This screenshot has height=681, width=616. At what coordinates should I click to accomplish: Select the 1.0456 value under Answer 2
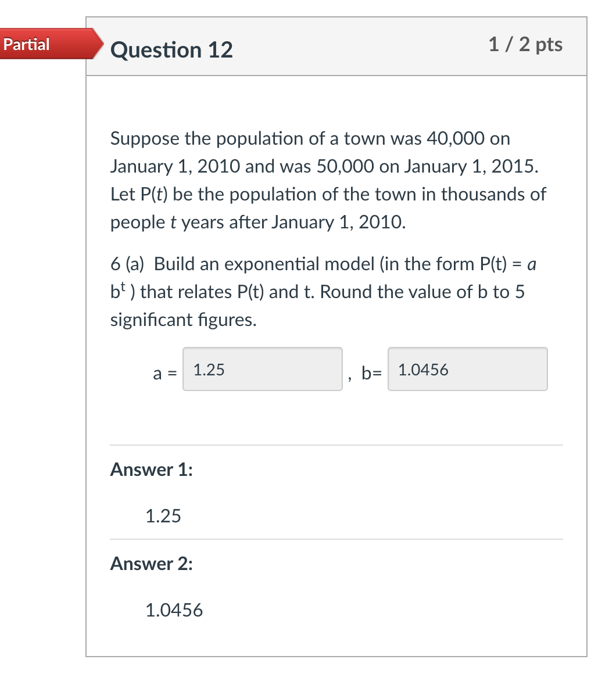click(174, 610)
